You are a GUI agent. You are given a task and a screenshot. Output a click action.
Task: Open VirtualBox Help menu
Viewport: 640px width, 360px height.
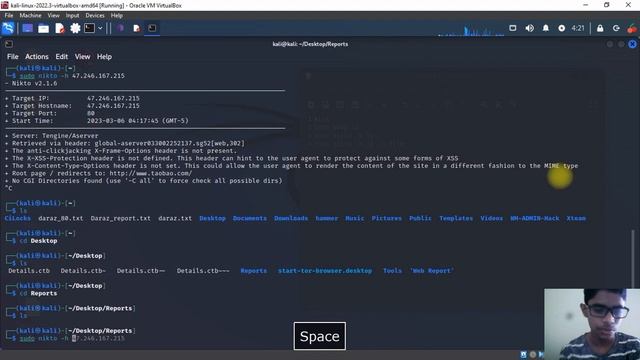click(117, 16)
